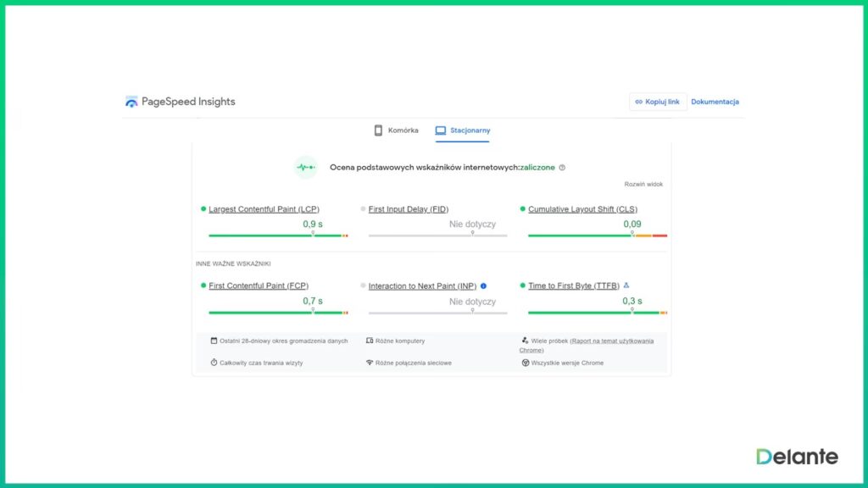Click the experimental flask icon beside TTFB
This screenshot has width=868, height=488.
coord(626,286)
